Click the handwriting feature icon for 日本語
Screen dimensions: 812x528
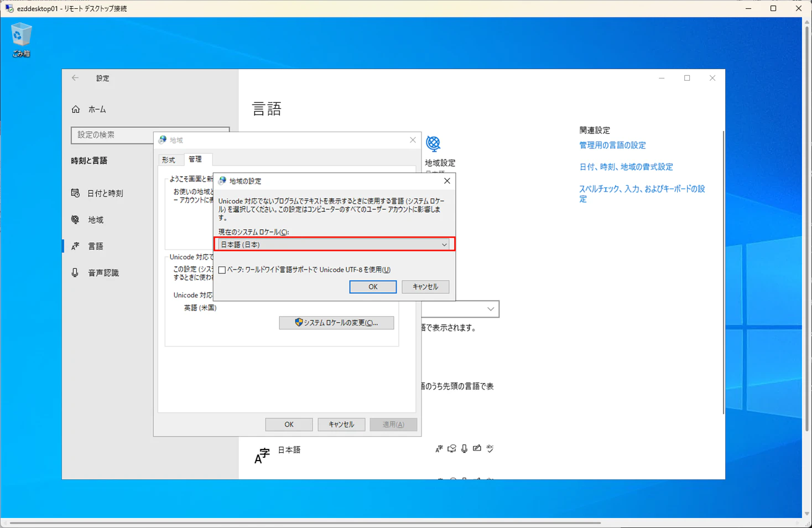pyautogui.click(x=477, y=449)
